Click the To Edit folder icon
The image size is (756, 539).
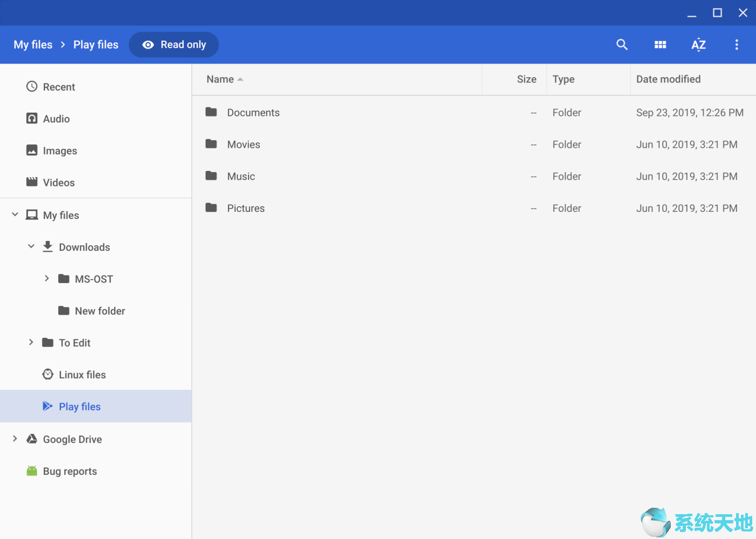(x=47, y=342)
